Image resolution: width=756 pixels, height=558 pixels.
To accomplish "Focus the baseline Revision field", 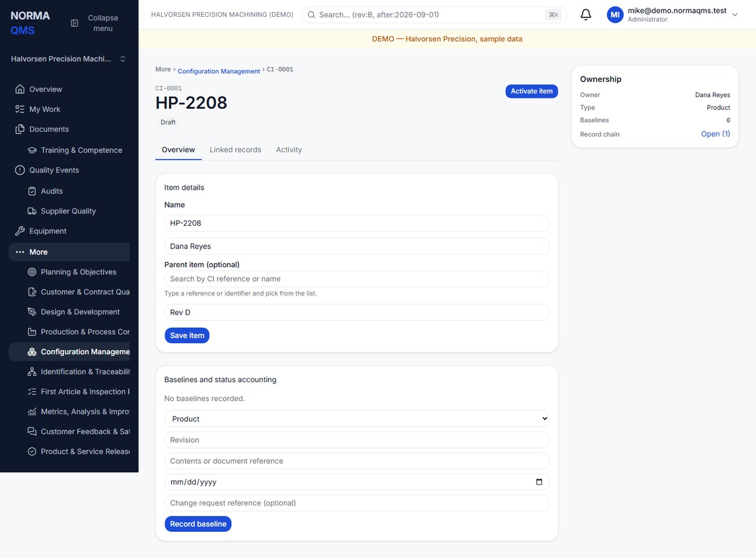I will [x=357, y=440].
